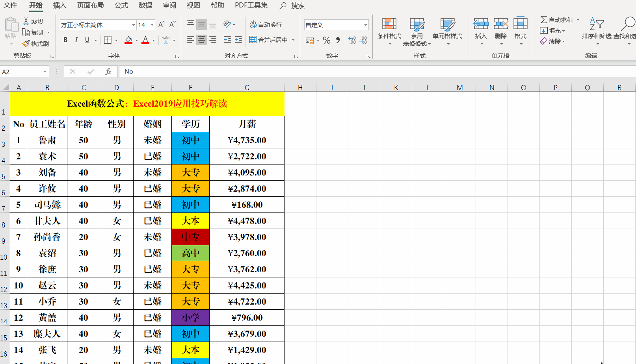The image size is (636, 364).
Task: Expand the Name Box dropdown arrow
Action: [x=45, y=72]
